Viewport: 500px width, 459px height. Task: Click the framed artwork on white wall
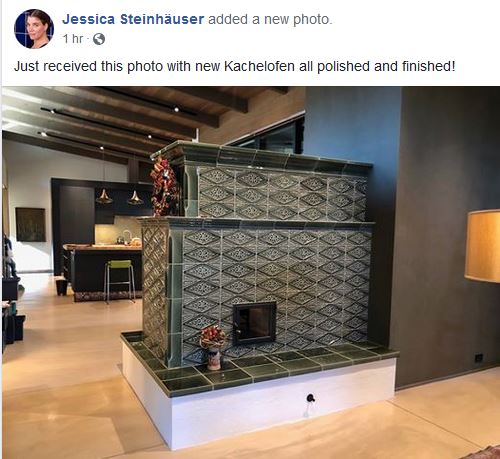point(30,224)
